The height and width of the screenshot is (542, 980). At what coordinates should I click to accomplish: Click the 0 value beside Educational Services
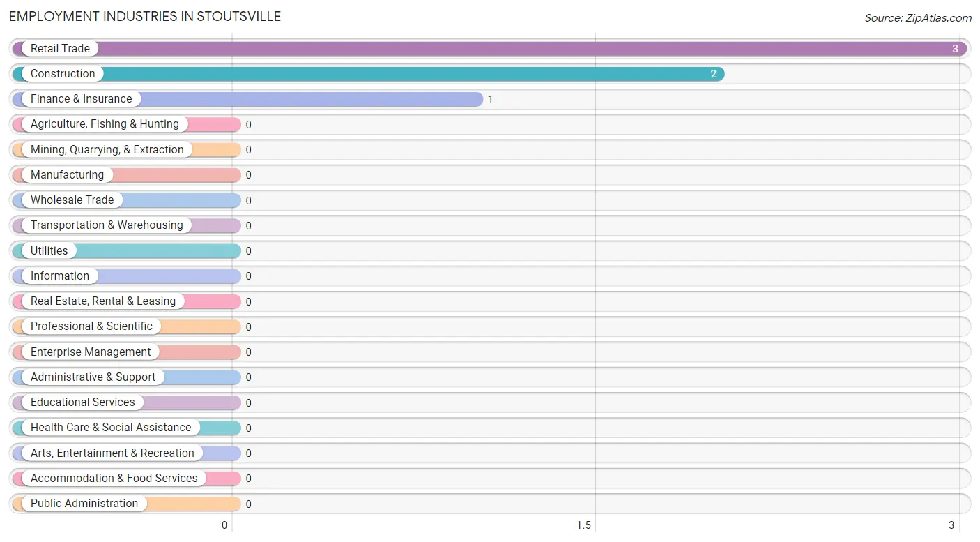click(248, 403)
